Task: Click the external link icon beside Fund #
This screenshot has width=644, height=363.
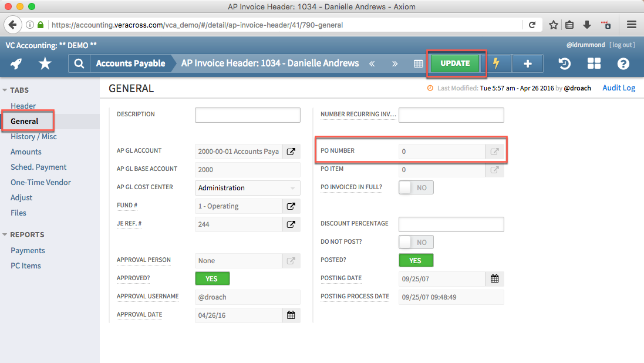Action: 291,206
